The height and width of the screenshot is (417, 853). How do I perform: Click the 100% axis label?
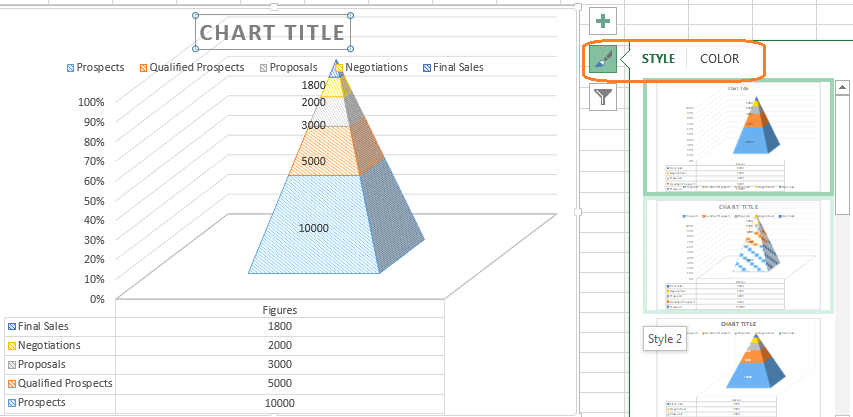[90, 102]
